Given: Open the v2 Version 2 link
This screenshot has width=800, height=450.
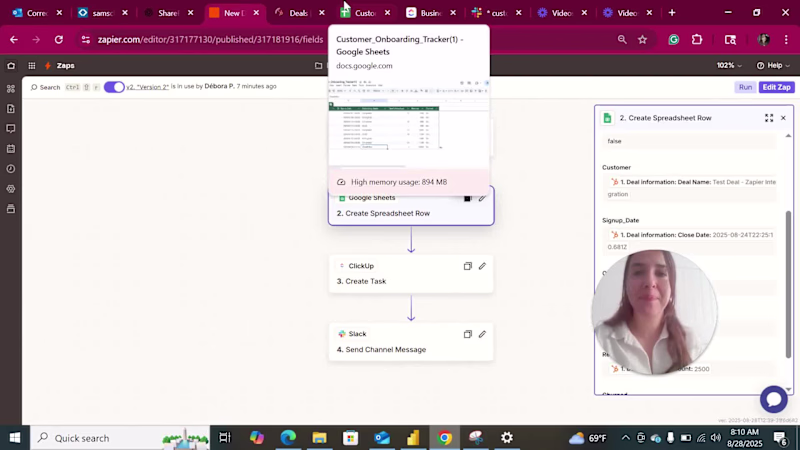Looking at the screenshot, I should pyautogui.click(x=147, y=87).
